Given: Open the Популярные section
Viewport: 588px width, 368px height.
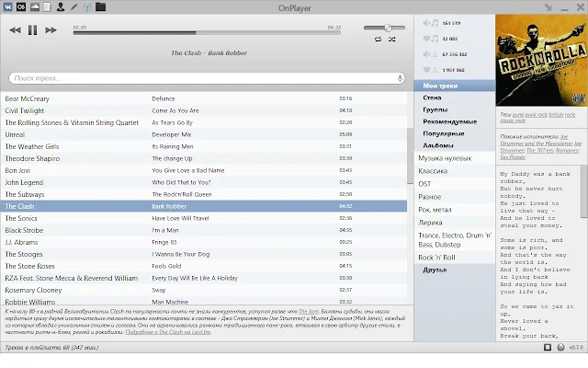Looking at the screenshot, I should click(455, 133).
